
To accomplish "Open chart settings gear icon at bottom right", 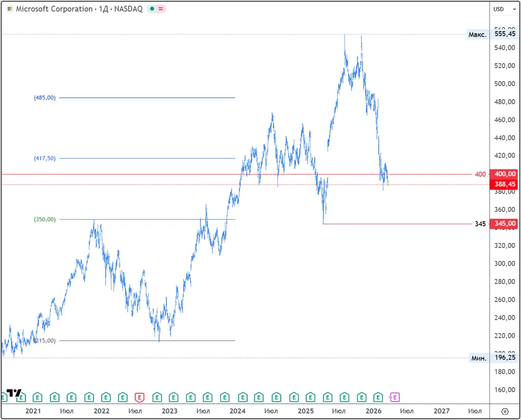I will (505, 411).
